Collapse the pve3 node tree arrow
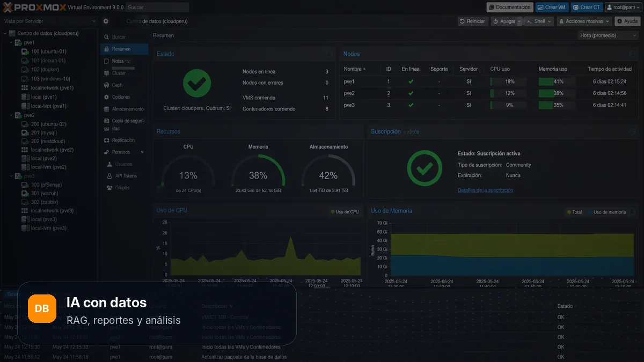Viewport: 644px width, 362px height. click(11, 176)
